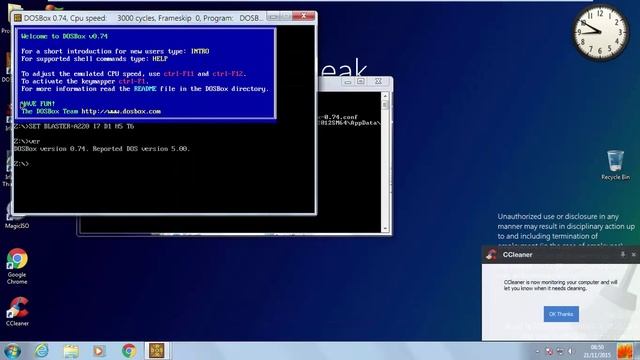Open the network tray icon
640x360 pixels.
pyautogui.click(x=560, y=351)
